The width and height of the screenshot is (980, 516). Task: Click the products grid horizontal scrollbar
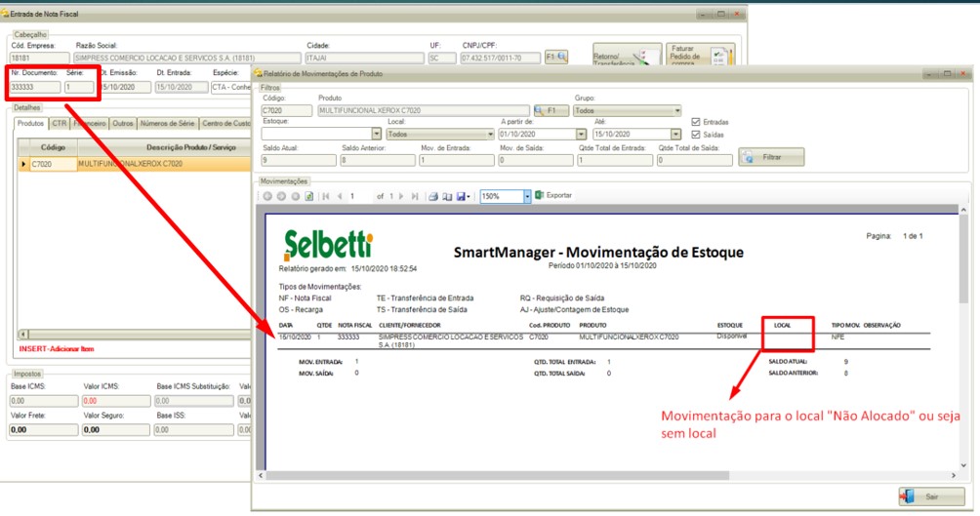click(135, 335)
